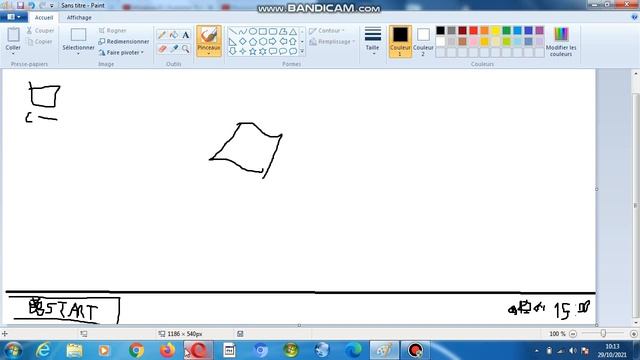Pick the red color swatch
The width and height of the screenshot is (640, 360).
pyautogui.click(x=473, y=31)
